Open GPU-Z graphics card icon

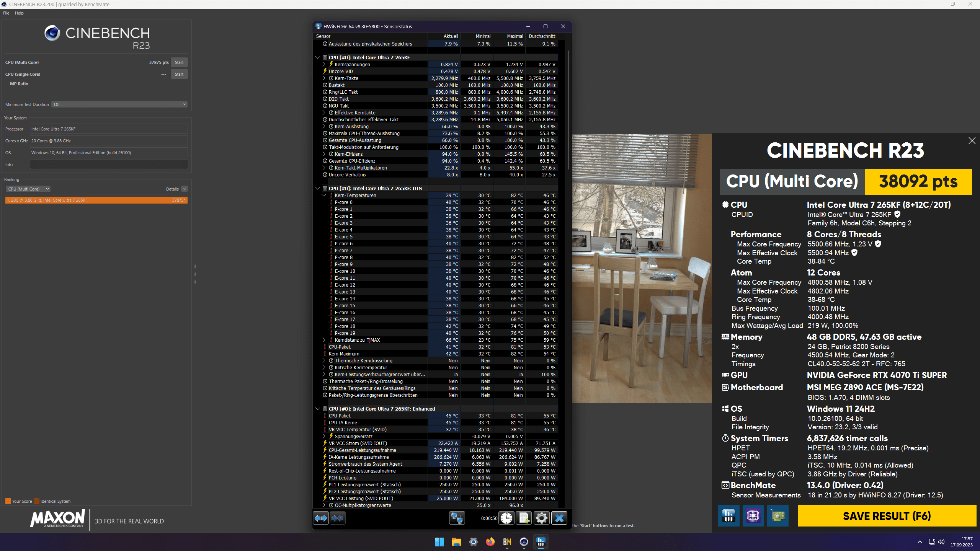point(777,516)
